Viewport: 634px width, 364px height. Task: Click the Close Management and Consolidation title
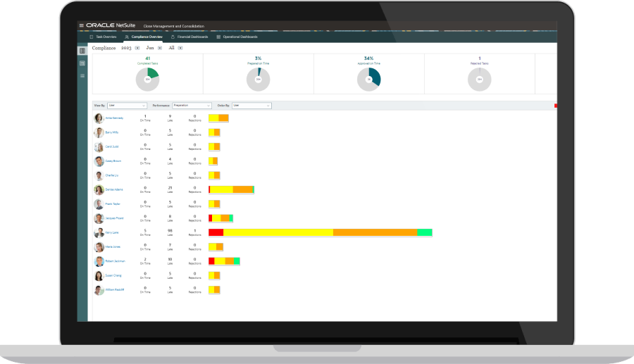[174, 26]
